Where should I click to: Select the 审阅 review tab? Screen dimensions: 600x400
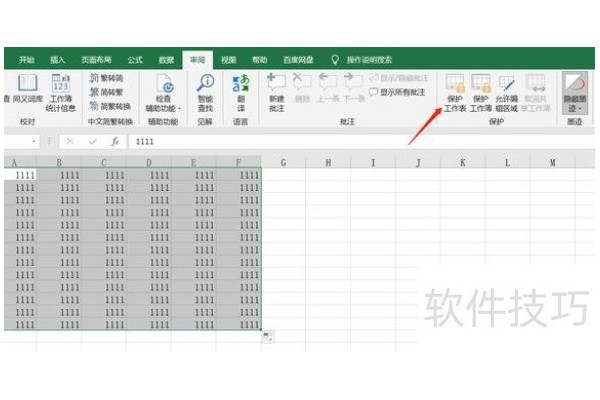pos(197,60)
